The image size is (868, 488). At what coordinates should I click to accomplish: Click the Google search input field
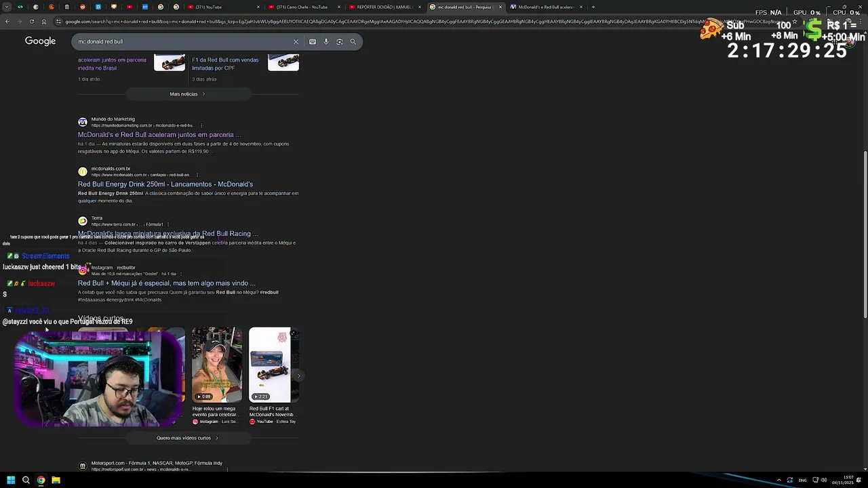pos(183,41)
